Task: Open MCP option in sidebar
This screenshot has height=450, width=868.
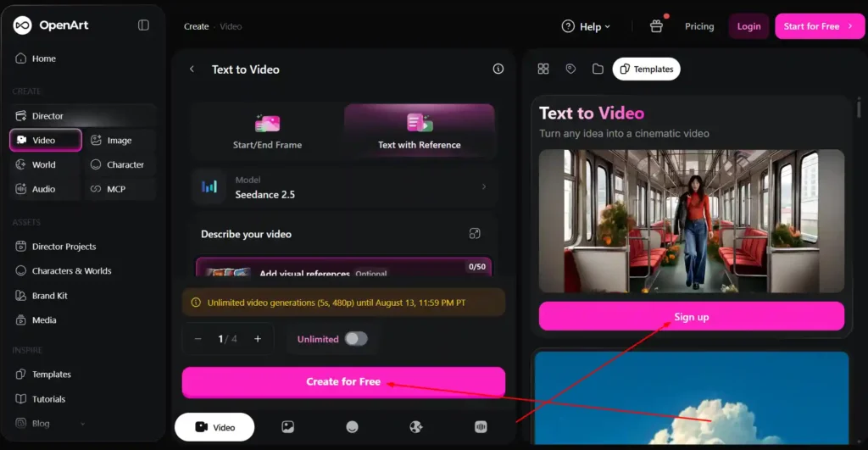Action: tap(120, 189)
